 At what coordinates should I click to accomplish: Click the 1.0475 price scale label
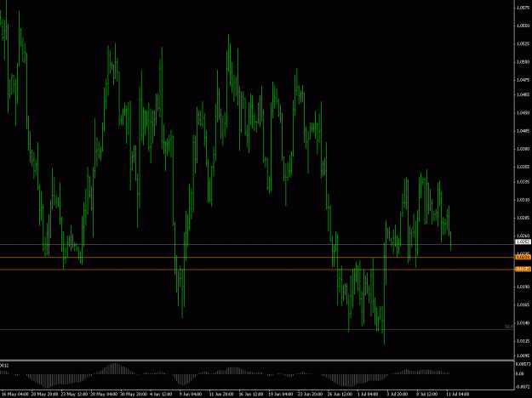(x=523, y=80)
